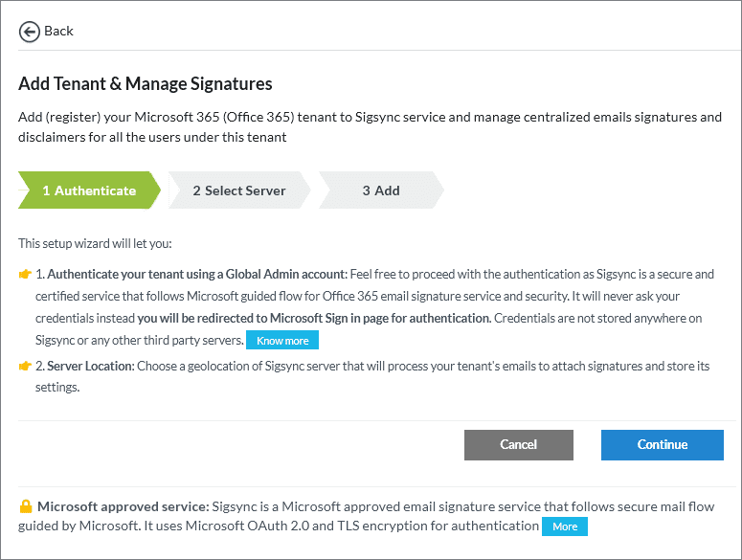The height and width of the screenshot is (560, 742).
Task: Click the intro paragraph about Microsoft 365 tenant
Action: click(370, 127)
